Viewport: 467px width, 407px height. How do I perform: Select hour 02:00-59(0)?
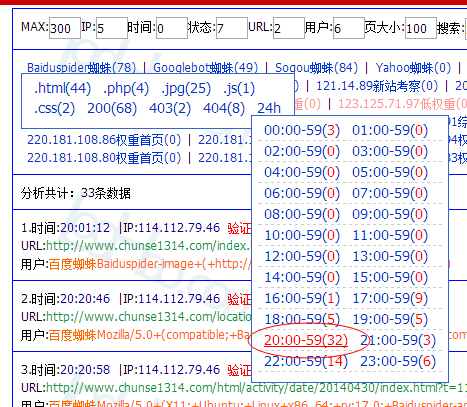click(x=302, y=151)
